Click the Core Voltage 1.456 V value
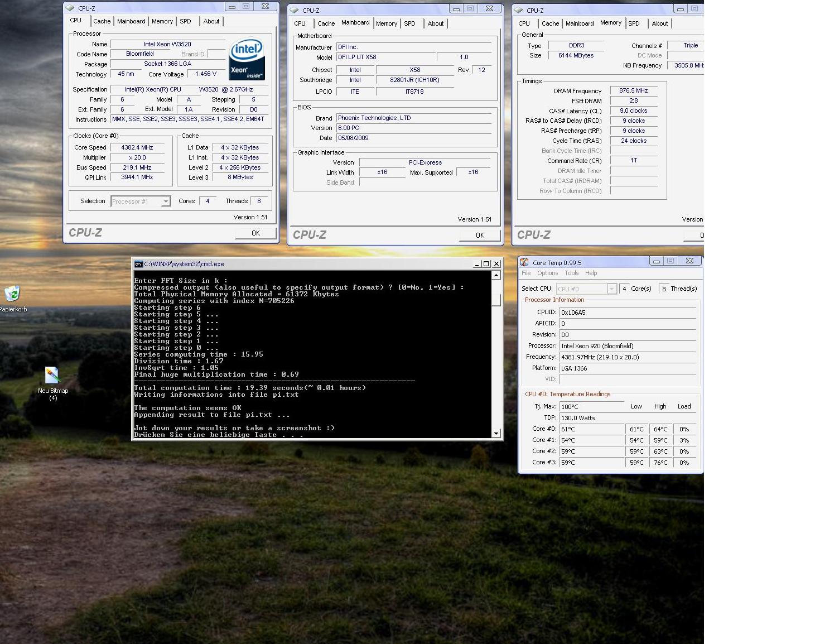Screen dimensions: 815x644 206,74
